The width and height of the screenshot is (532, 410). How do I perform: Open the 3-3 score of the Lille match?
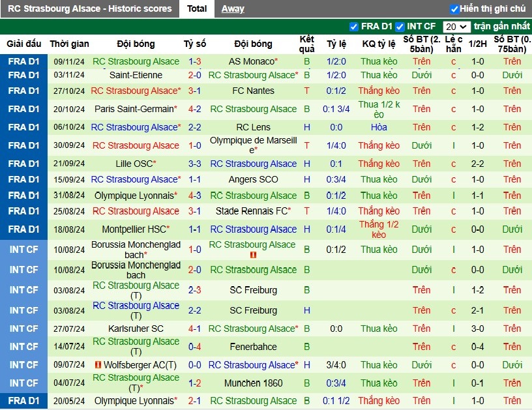coord(195,164)
